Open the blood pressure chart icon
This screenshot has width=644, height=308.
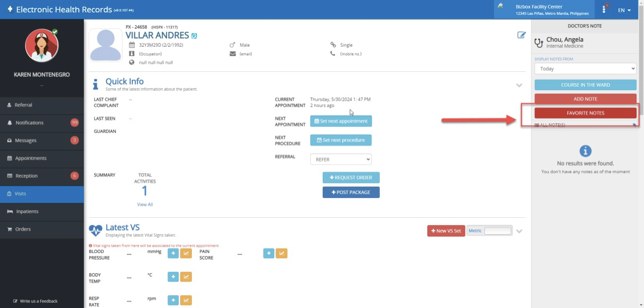pyautogui.click(x=186, y=253)
